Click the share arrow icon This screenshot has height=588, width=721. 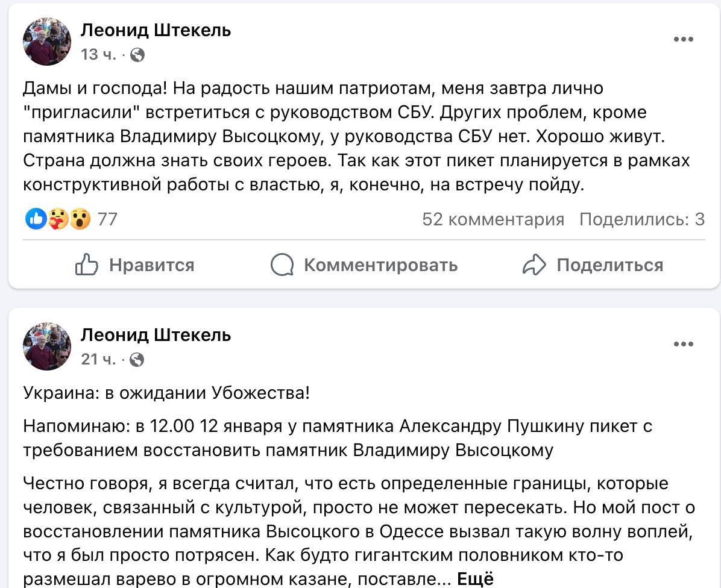pos(534,265)
